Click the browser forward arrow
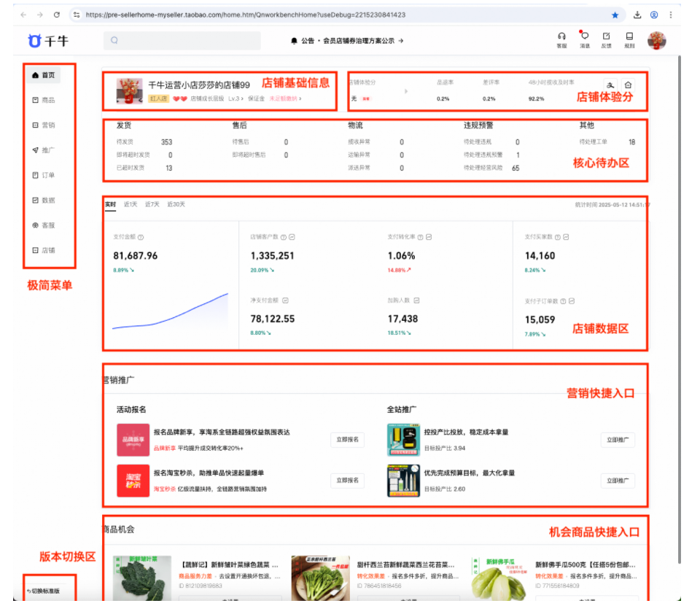Viewport: 700px width, 606px height. pyautogui.click(x=40, y=15)
